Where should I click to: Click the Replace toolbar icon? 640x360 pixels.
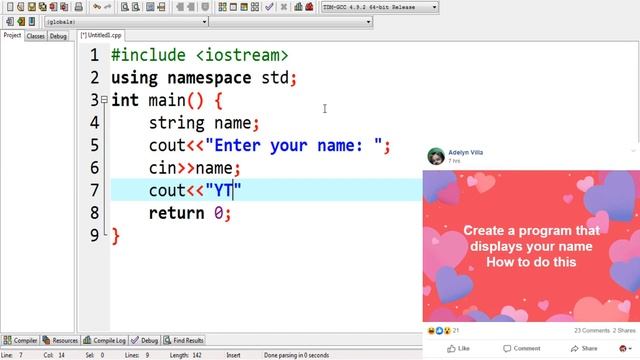pyautogui.click(x=136, y=7)
